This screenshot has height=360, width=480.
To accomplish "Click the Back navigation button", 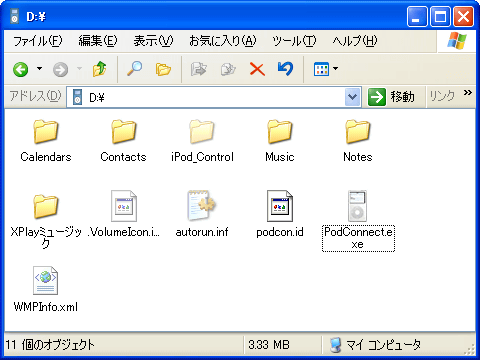I will pos(20,69).
